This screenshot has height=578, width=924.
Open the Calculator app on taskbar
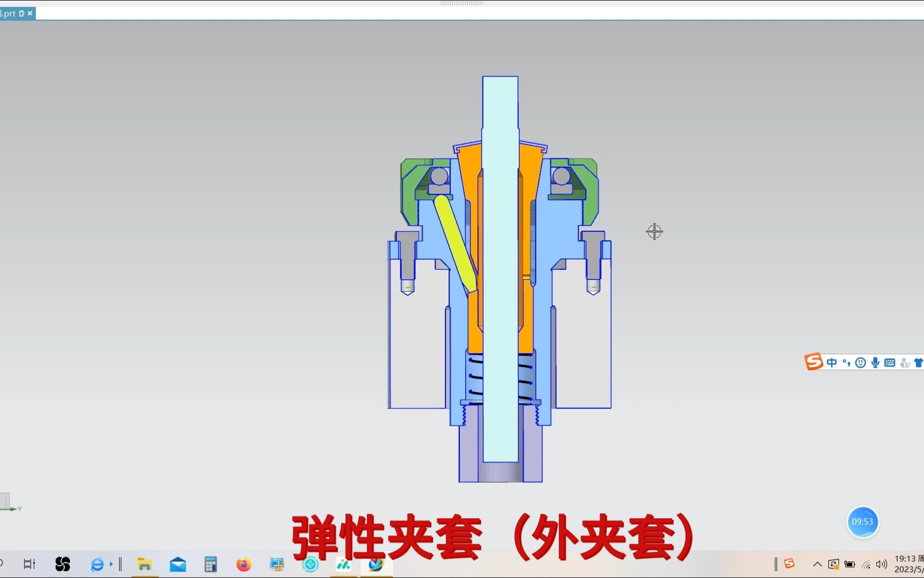click(211, 564)
